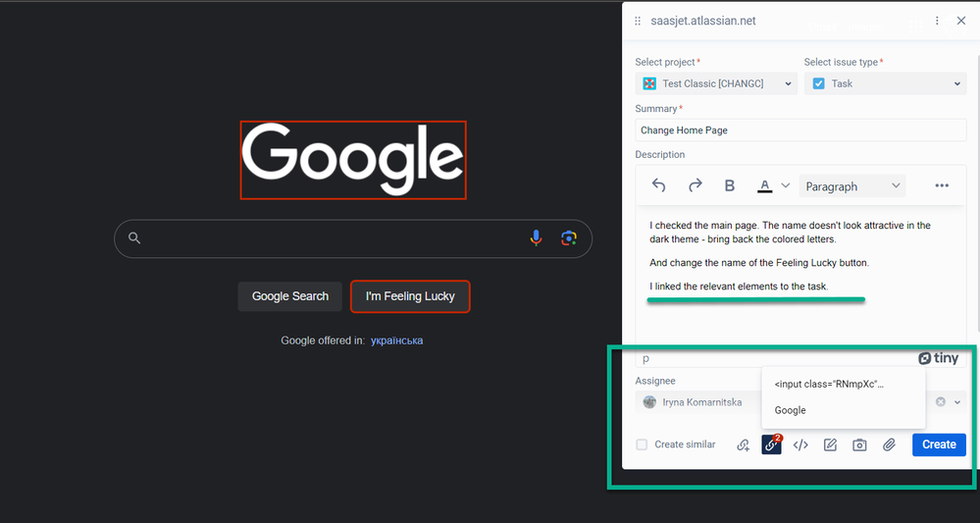Close the saasjet issue panel

[x=961, y=21]
